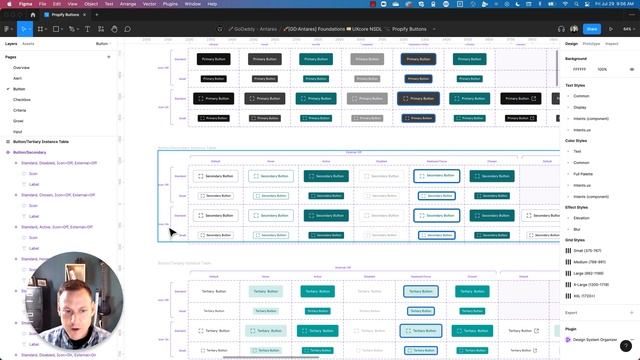Expand the Text color styles group

pyautogui.click(x=568, y=151)
